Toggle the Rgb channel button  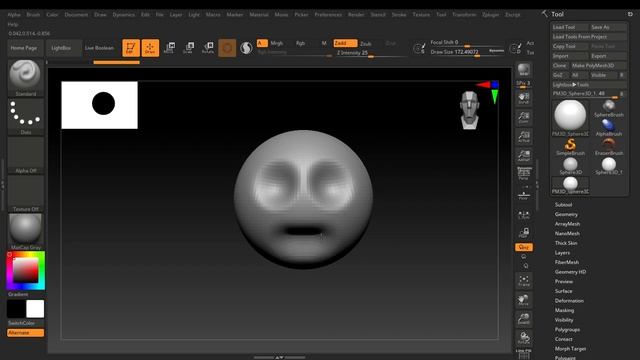300,43
